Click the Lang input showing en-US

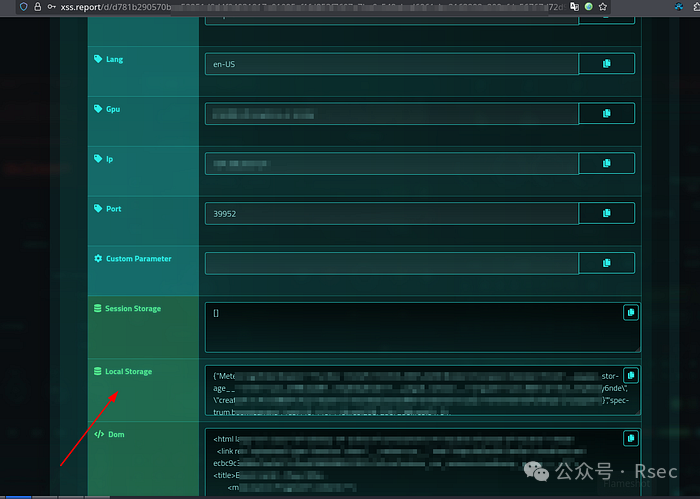[391, 64]
